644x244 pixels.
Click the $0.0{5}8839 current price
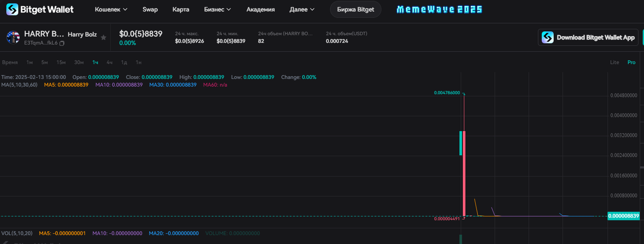click(x=141, y=34)
